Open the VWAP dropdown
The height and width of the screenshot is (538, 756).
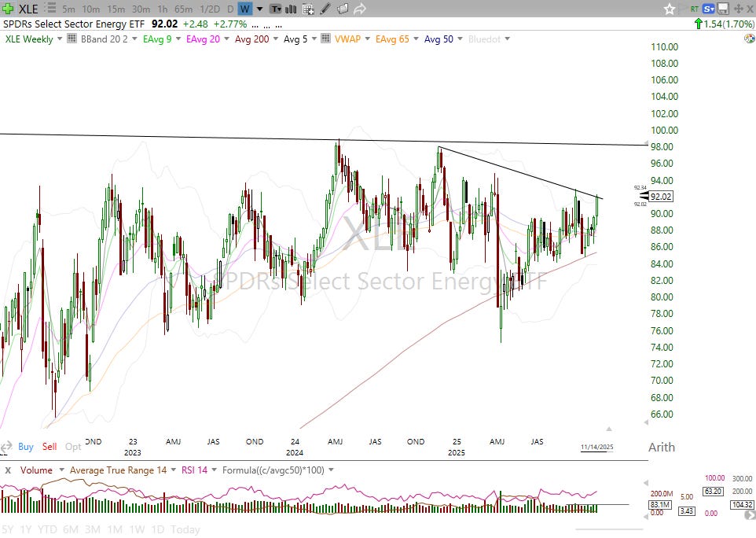pyautogui.click(x=368, y=39)
